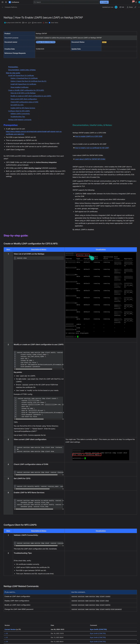This screenshot has width=140, height=644.
Task: Open the @Ryan Smith (CONCTRS) mention
Action: [x=46, y=42]
